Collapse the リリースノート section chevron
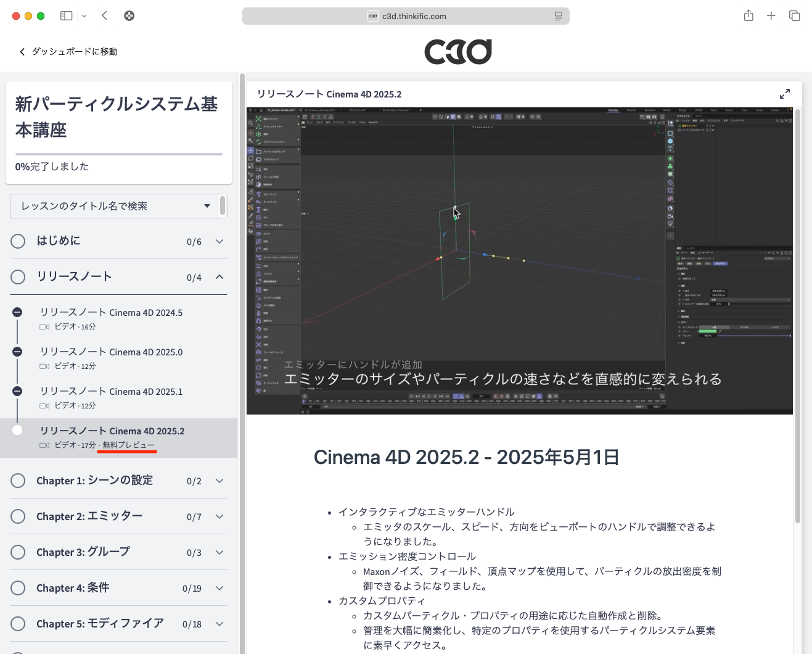The image size is (812, 654). [x=219, y=277]
